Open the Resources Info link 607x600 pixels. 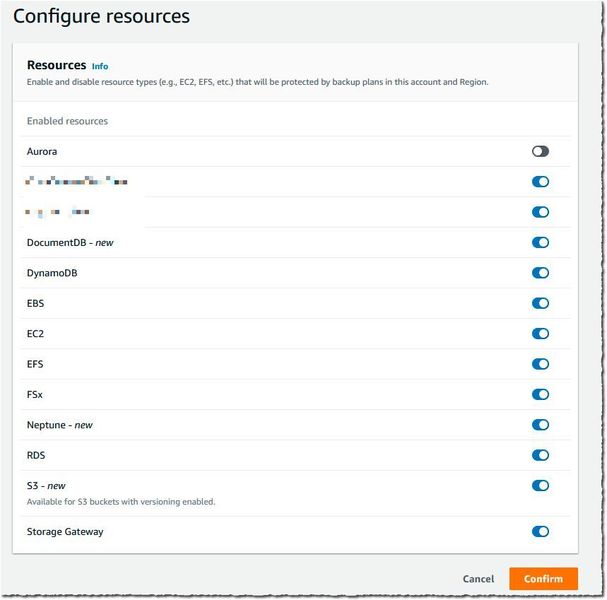tap(100, 67)
